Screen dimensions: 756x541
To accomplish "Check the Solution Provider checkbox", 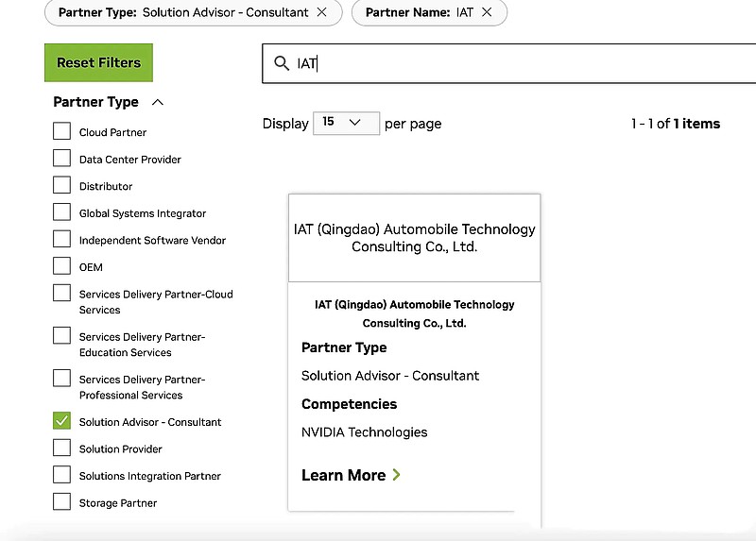I will tap(61, 448).
